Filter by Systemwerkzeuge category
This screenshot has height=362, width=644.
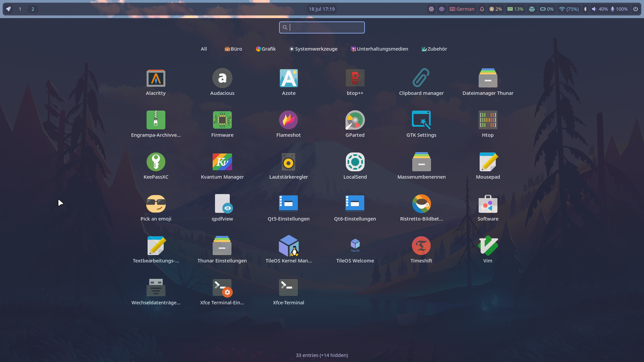click(313, 49)
